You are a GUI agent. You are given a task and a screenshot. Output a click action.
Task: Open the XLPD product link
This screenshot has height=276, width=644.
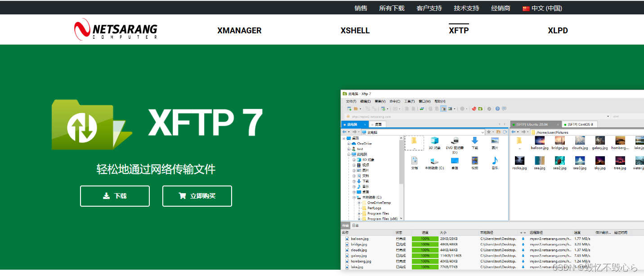[x=558, y=31]
